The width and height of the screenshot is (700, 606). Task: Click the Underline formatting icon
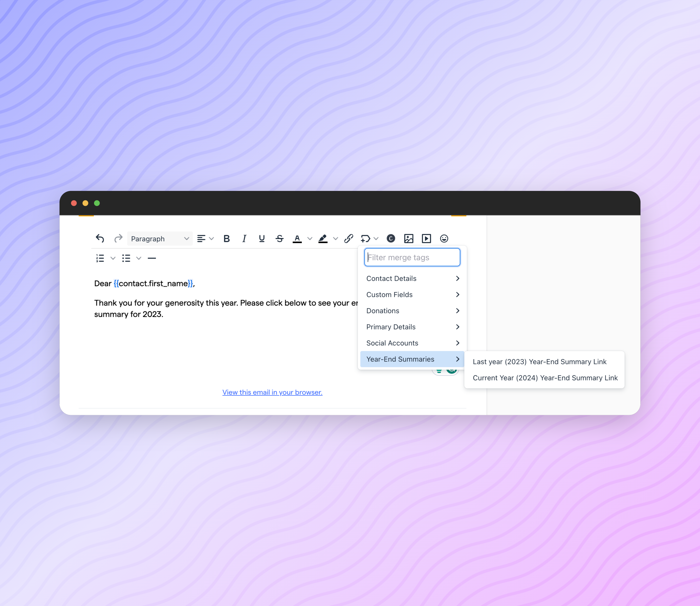pos(261,239)
